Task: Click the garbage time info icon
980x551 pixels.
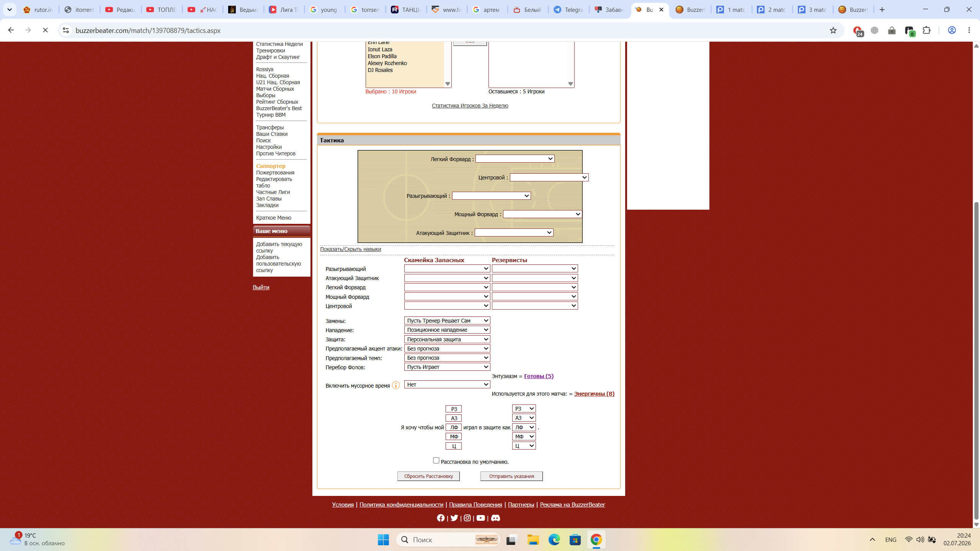Action: (x=396, y=385)
